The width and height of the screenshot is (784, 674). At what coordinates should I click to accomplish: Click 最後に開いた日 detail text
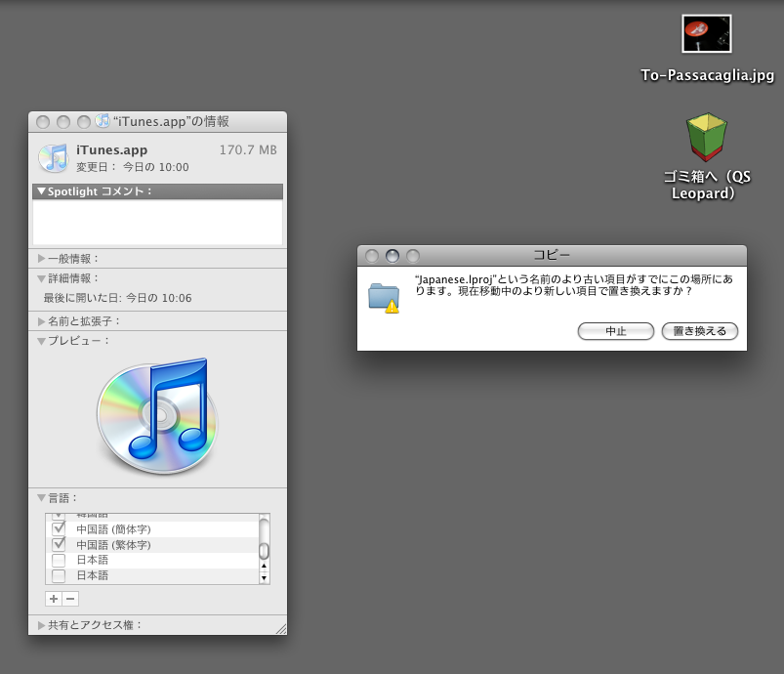coord(117,298)
